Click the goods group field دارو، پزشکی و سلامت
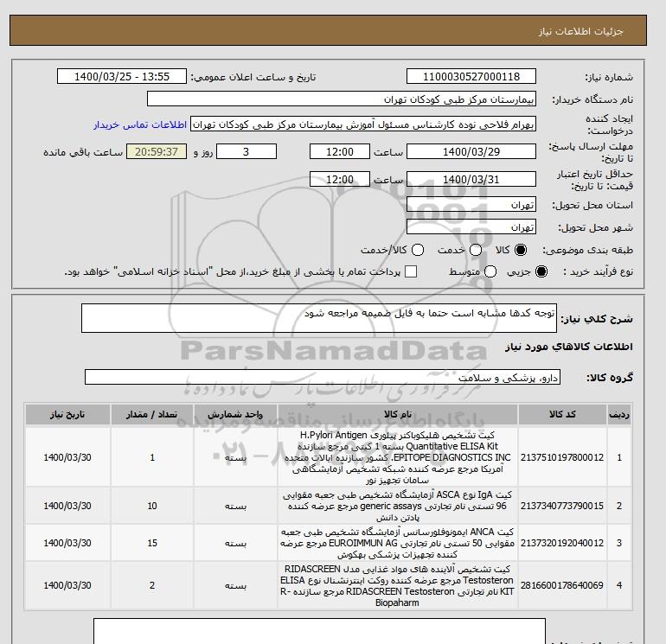This screenshot has height=644, width=666. tap(323, 377)
